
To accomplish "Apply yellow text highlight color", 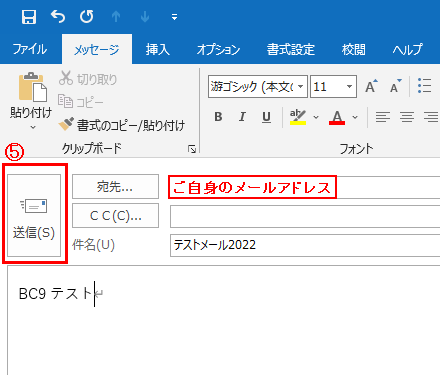I will point(298,117).
